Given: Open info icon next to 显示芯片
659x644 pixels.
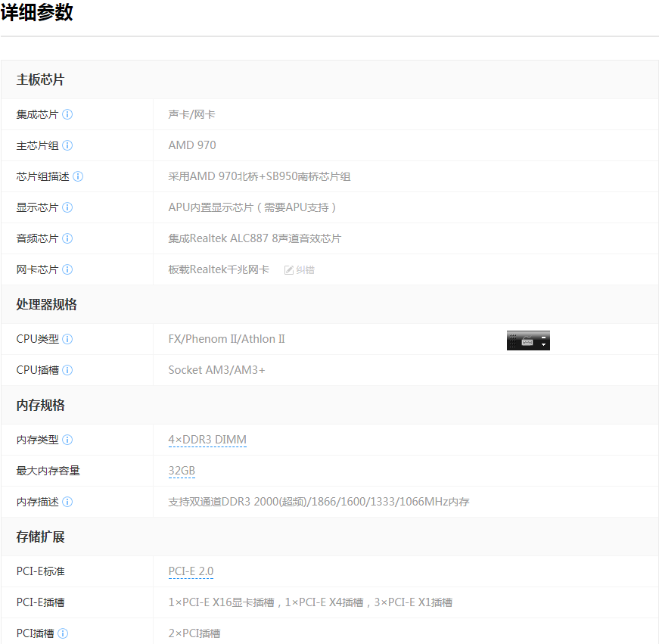Looking at the screenshot, I should [67, 207].
